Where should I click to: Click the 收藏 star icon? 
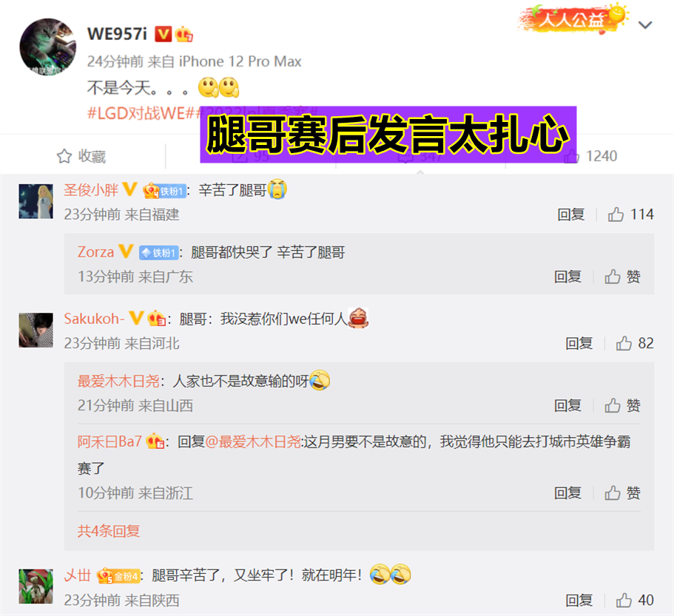tap(64, 156)
